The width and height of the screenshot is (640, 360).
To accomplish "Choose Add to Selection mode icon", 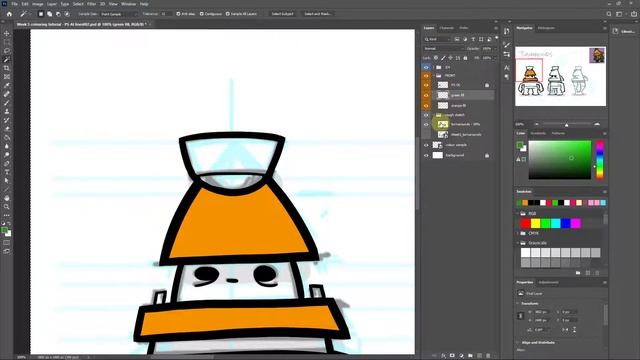I will click(49, 14).
